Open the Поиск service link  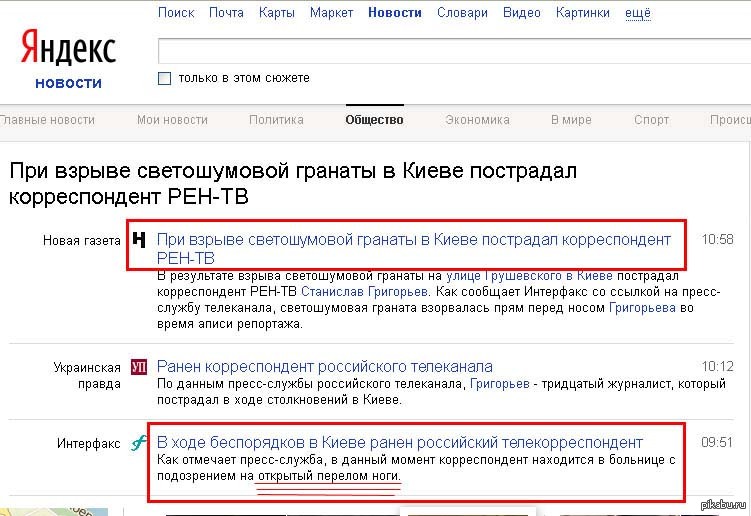click(x=176, y=12)
